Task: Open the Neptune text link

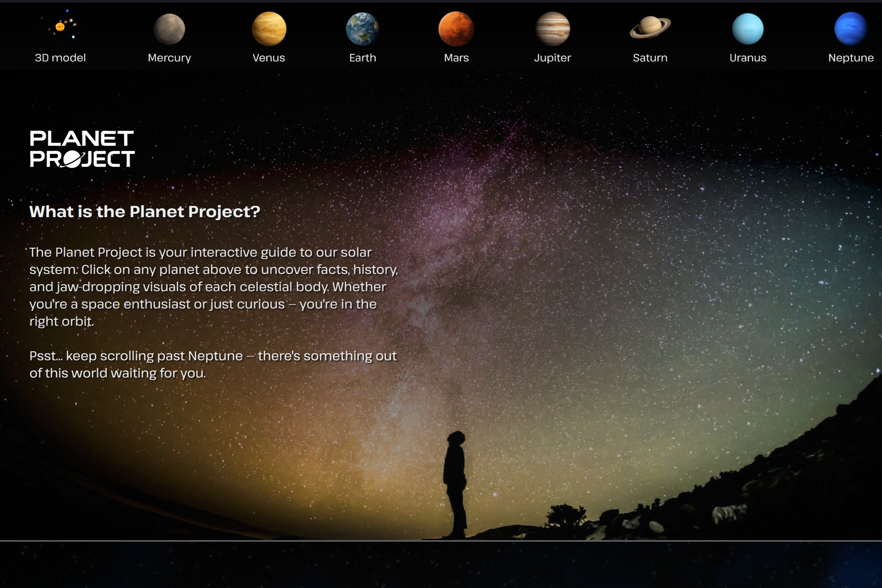Action: point(850,58)
